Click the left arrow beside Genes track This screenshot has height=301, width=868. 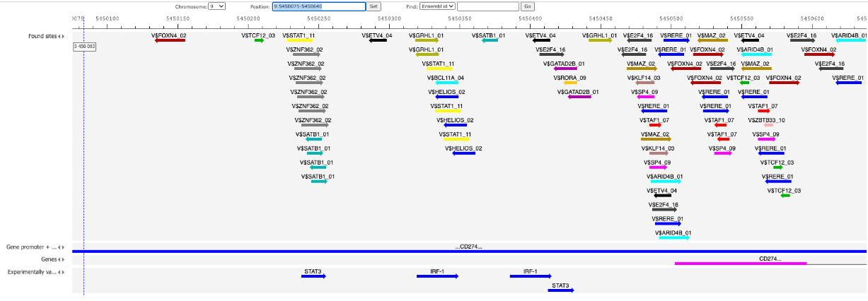[x=60, y=260]
